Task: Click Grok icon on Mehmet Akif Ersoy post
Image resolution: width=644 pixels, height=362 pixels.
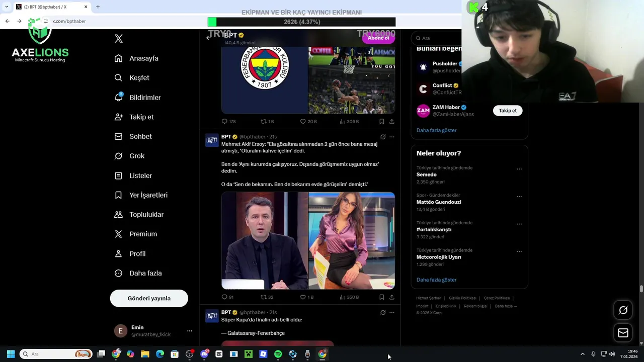Action: point(383,137)
